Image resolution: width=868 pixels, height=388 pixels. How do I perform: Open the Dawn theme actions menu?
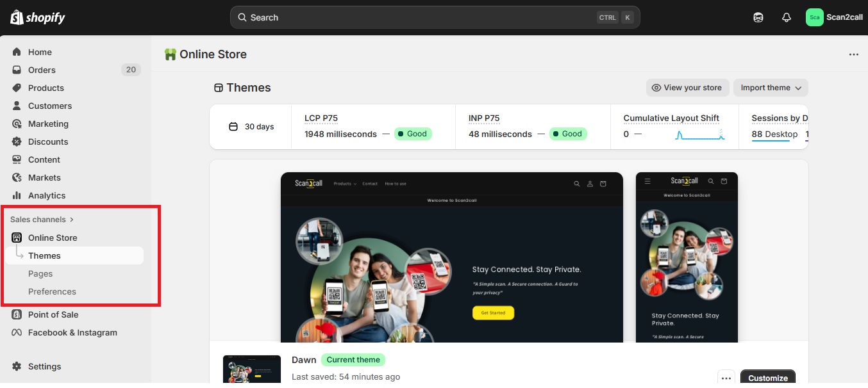pos(726,378)
